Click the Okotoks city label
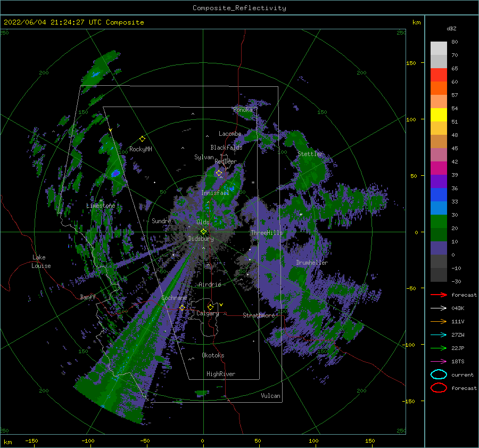The image size is (479, 448). [213, 355]
